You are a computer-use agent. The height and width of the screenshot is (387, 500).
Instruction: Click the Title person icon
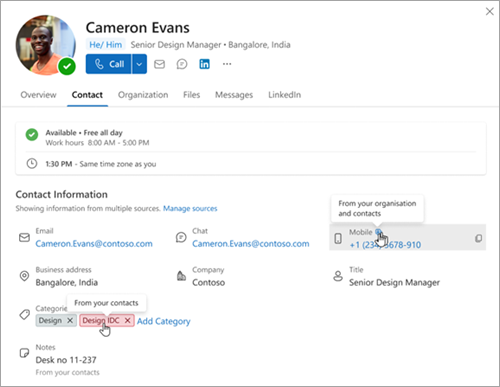(338, 276)
